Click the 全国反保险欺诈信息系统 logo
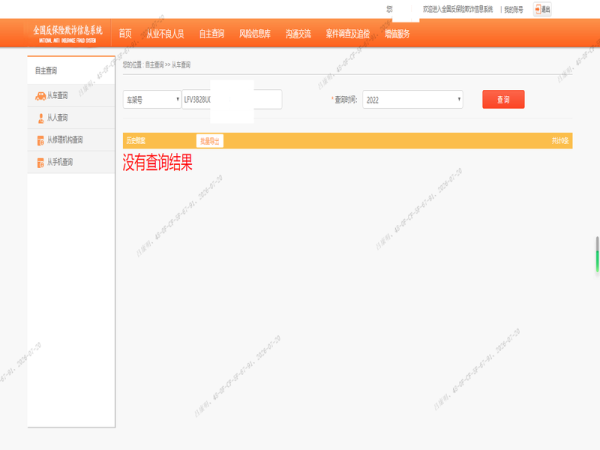Image resolution: width=600 pixels, height=450 pixels. [68, 33]
